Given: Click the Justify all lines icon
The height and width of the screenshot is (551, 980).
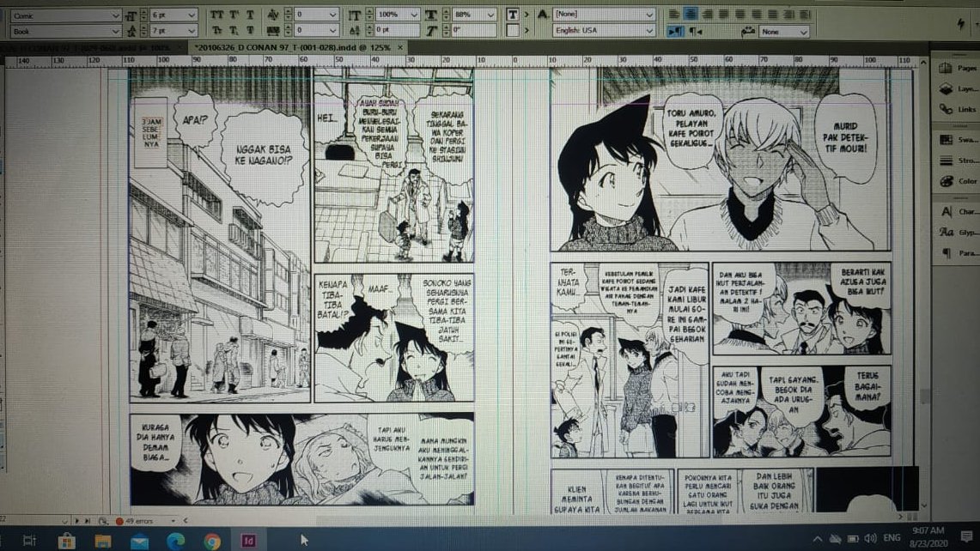Looking at the screenshot, I should coord(772,14).
